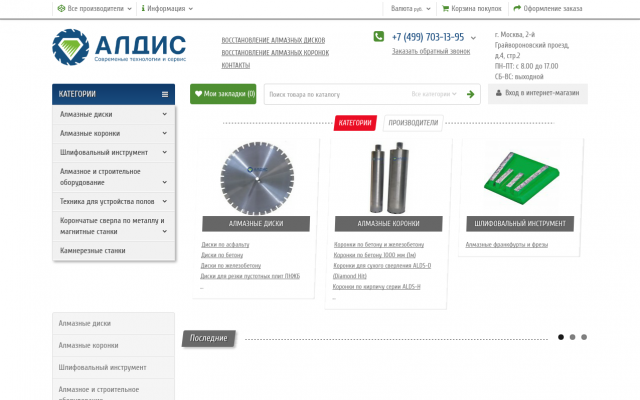Open Диски для резки пустотных плит link
The height and width of the screenshot is (400, 640).
(x=250, y=276)
